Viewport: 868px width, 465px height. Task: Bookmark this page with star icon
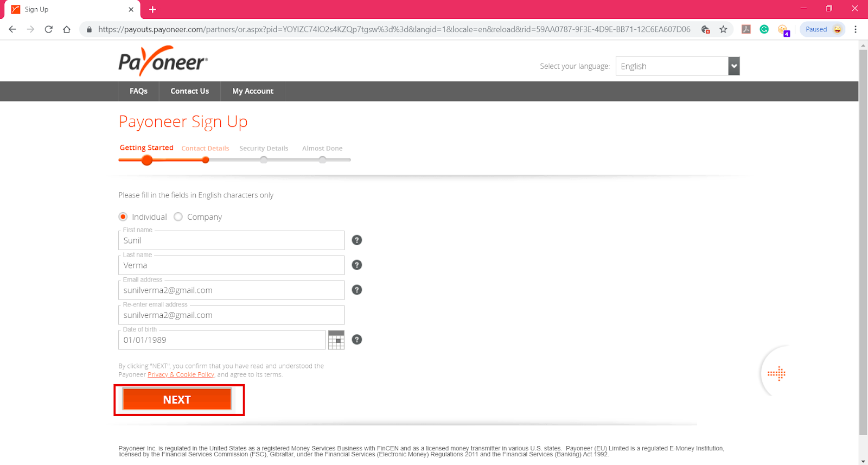coord(723,29)
